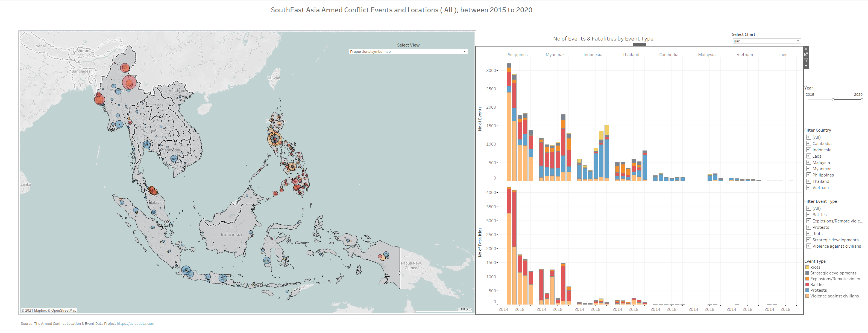Toggle the Battles event type checkbox
868x333 pixels.
[x=808, y=215]
